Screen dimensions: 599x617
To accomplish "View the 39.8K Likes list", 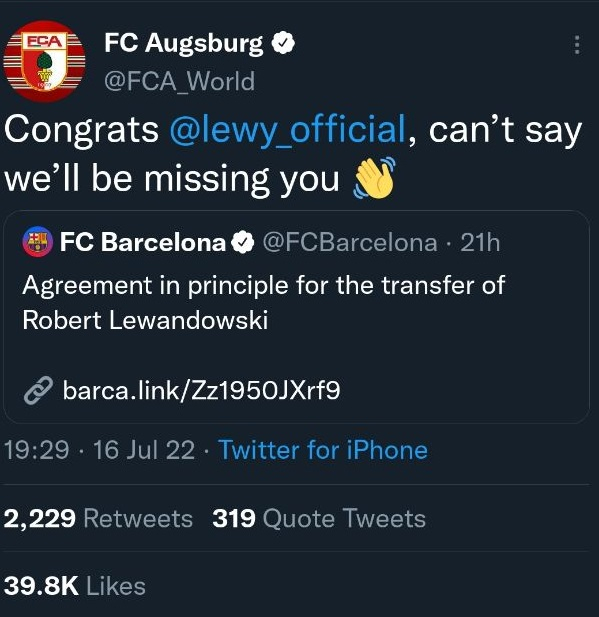I will point(75,586).
